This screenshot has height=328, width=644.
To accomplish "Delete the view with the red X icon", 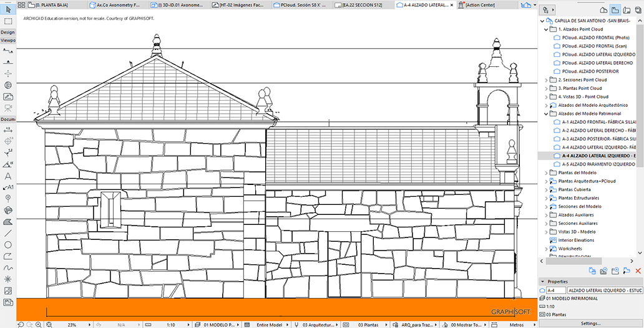I will (638, 271).
